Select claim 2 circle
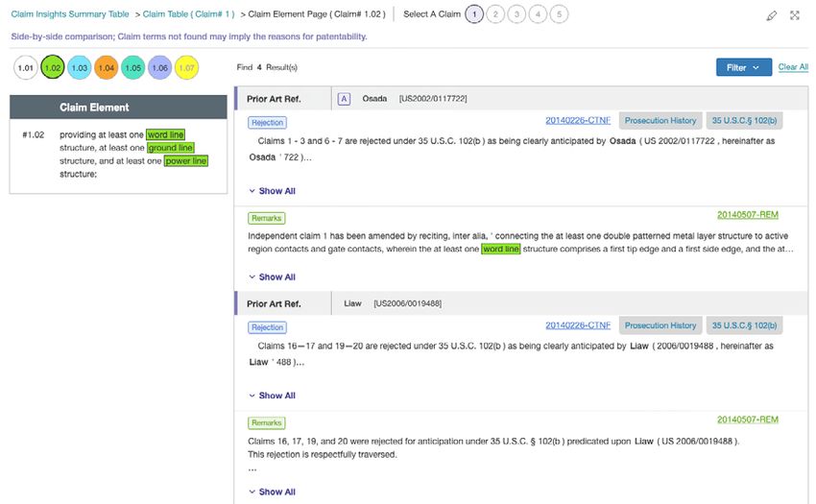The image size is (816, 504). [x=495, y=14]
